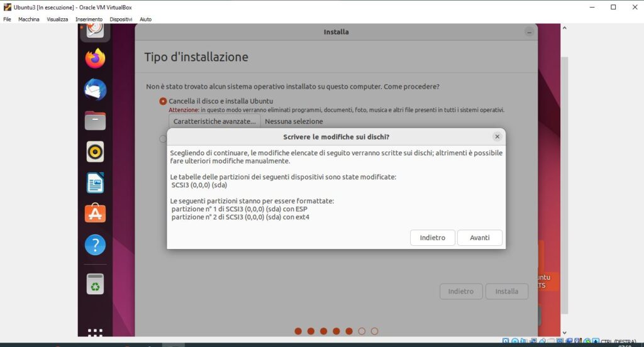This screenshot has height=347, width=644.
Task: Click 'Non è stato trovato alcun sistema operativo' text
Action: tap(293, 87)
